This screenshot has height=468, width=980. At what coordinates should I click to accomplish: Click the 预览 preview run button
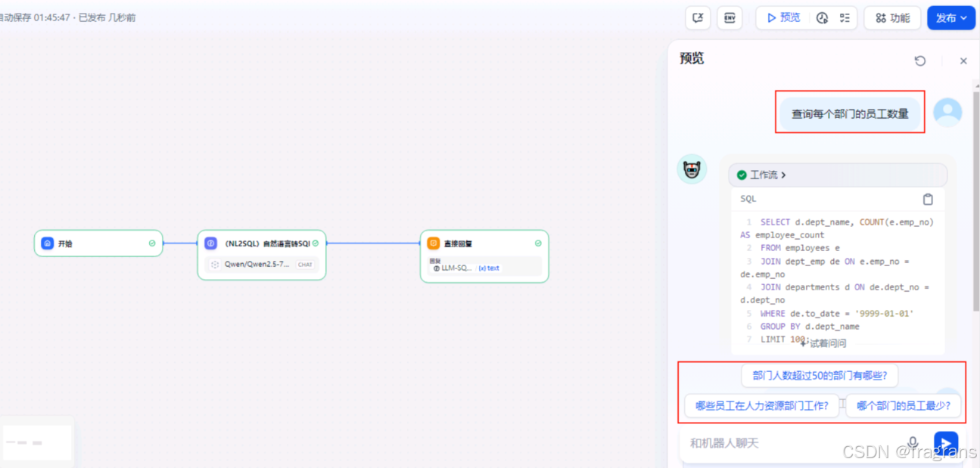click(x=783, y=17)
